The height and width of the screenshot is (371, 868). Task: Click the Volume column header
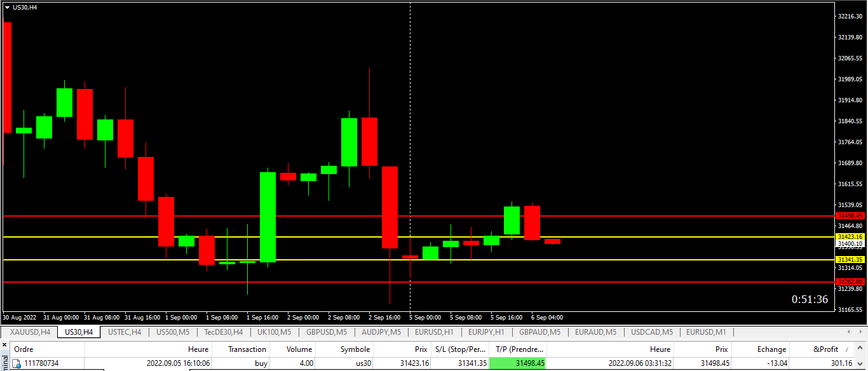299,349
